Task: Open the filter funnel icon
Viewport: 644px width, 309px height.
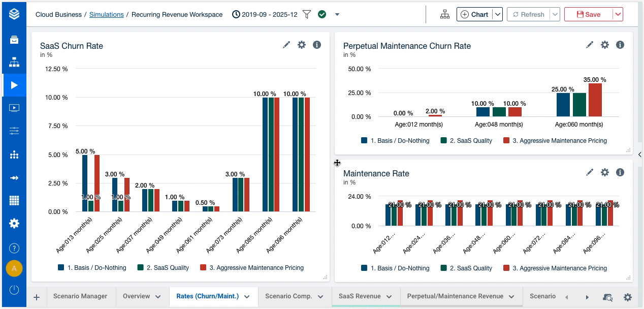Action: coord(307,15)
